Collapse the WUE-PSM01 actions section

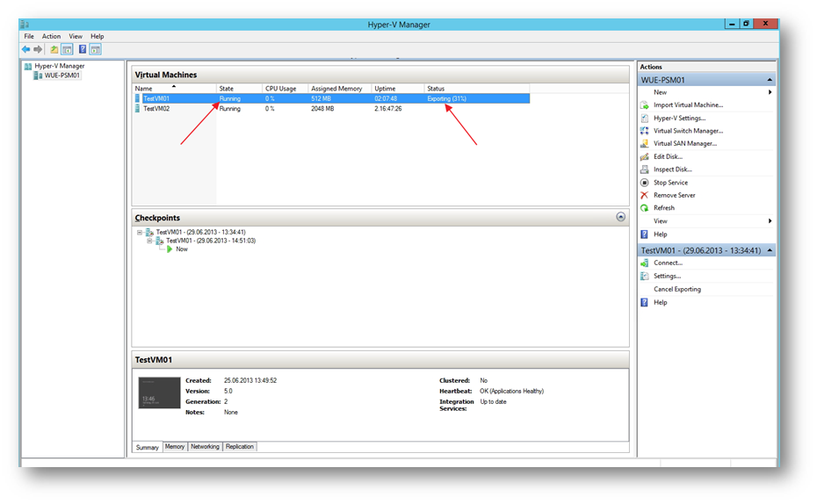770,80
